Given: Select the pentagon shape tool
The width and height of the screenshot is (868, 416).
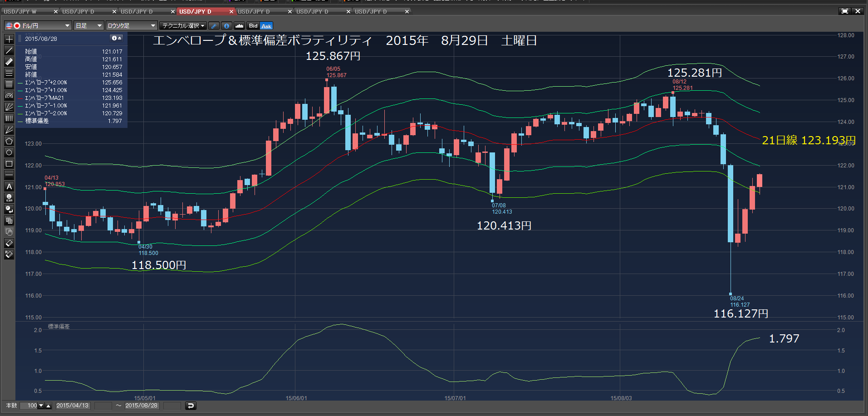Looking at the screenshot, I should [x=9, y=141].
